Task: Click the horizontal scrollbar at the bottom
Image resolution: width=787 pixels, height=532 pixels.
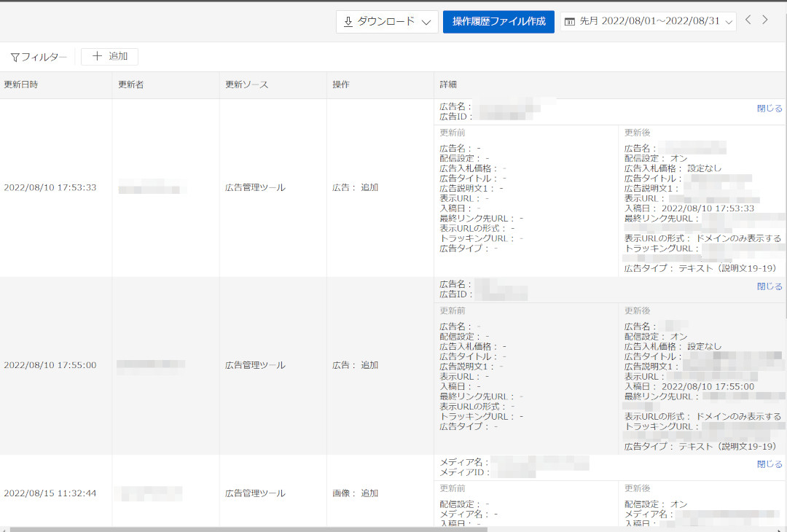Action: (x=248, y=529)
